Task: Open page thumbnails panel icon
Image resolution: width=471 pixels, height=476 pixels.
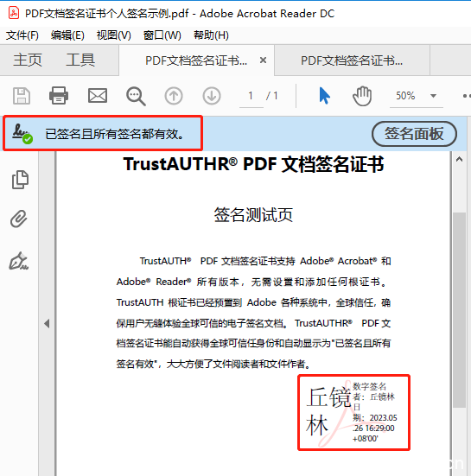Action: [x=20, y=180]
